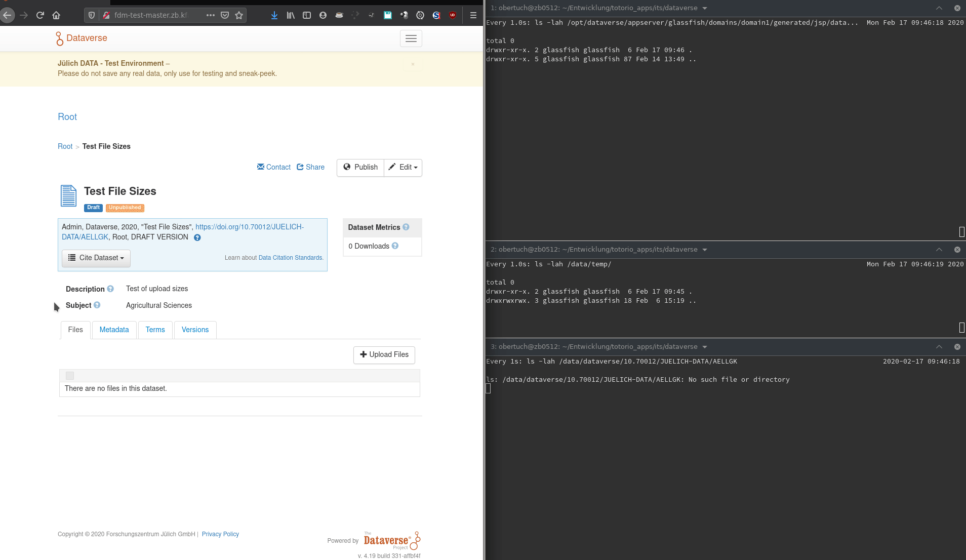Image resolution: width=966 pixels, height=560 pixels.
Task: Expand the Edit dropdown
Action: (403, 168)
